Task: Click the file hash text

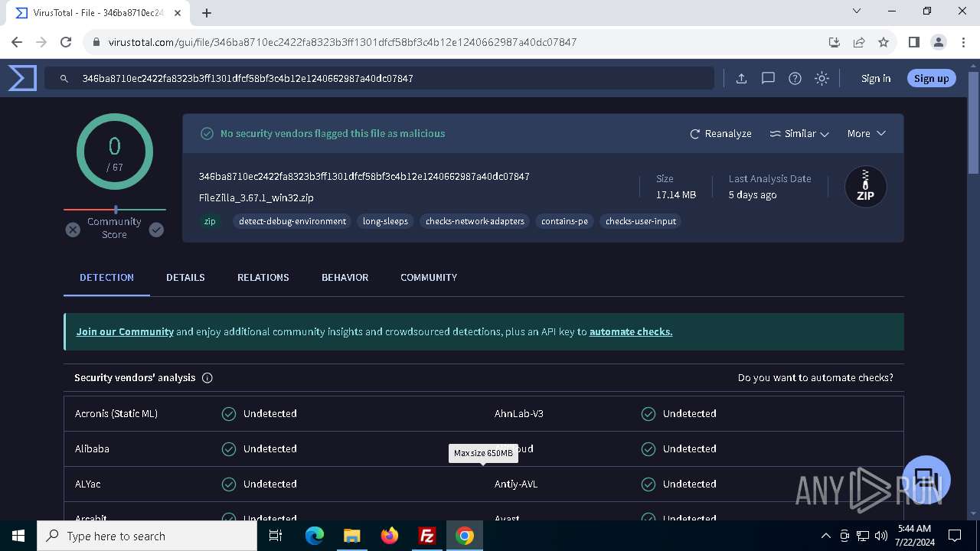Action: click(x=364, y=176)
